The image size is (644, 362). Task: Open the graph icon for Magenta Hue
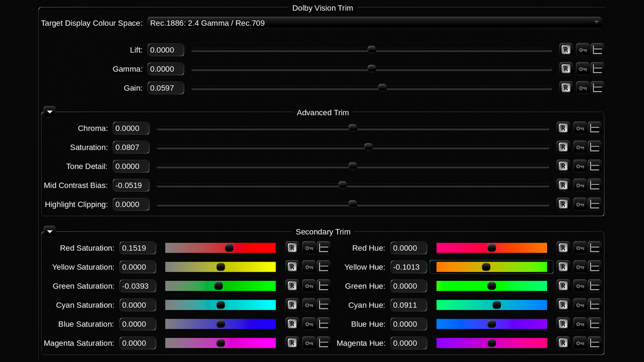click(594, 343)
